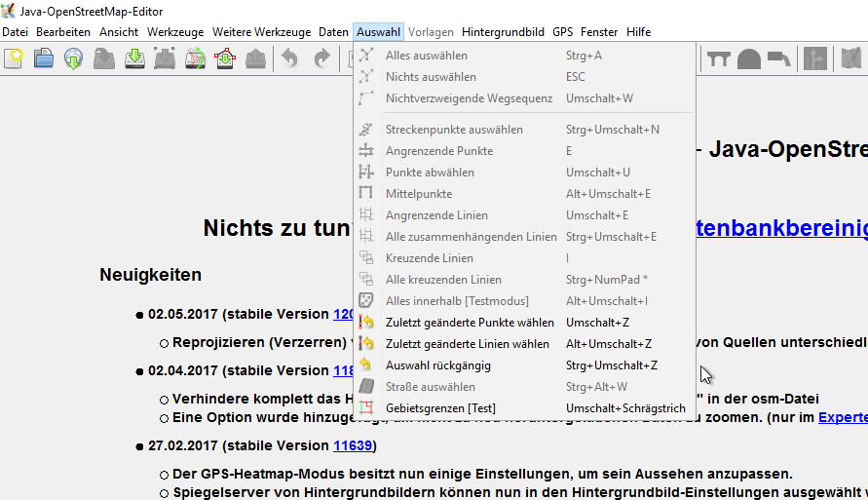The width and height of the screenshot is (868, 500).
Task: Click the new layer toolbar icon
Action: (x=14, y=58)
